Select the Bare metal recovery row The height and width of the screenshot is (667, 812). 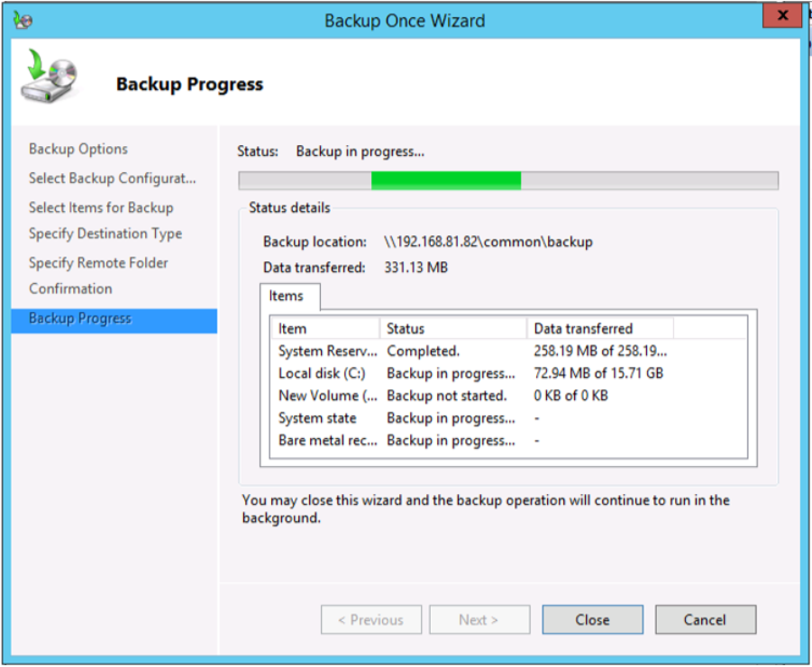click(x=327, y=441)
